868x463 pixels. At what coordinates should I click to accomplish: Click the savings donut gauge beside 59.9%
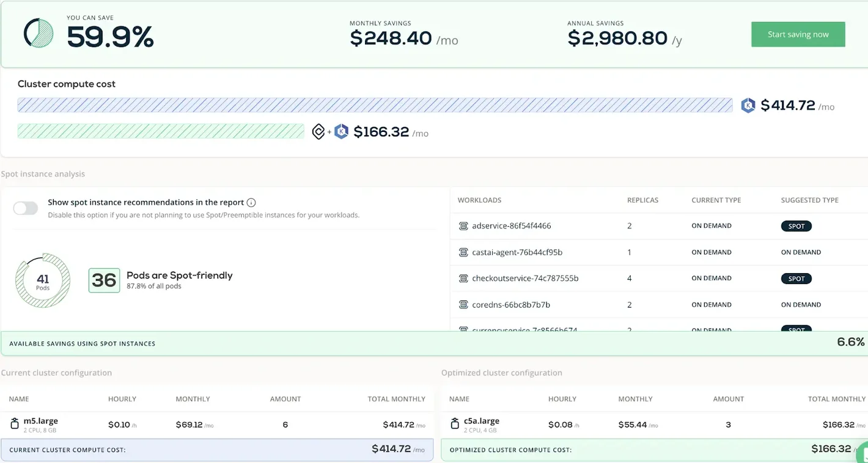(40, 34)
